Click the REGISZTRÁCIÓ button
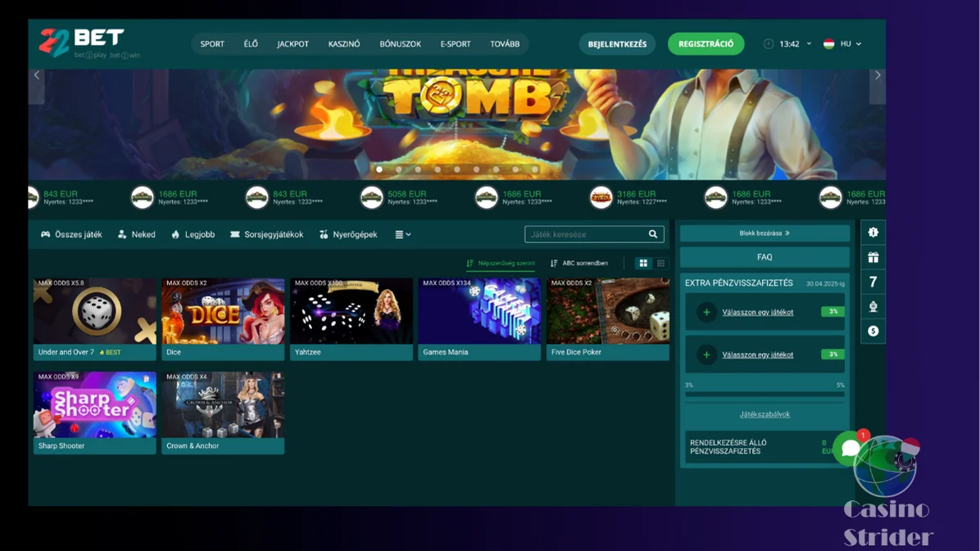 click(706, 43)
